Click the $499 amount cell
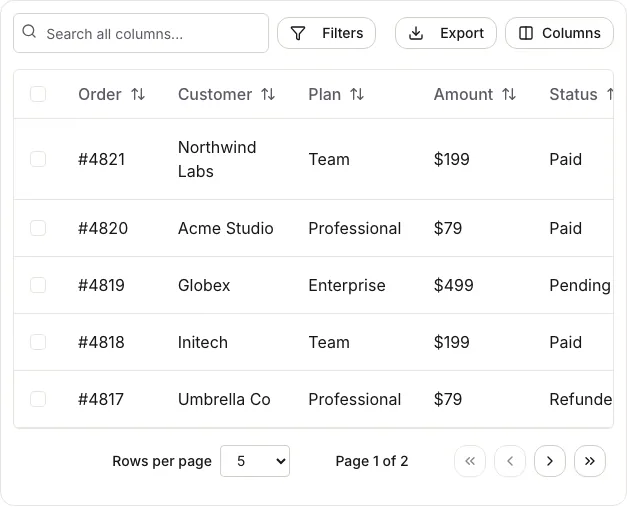Viewport: 627px width, 507px height. (453, 285)
